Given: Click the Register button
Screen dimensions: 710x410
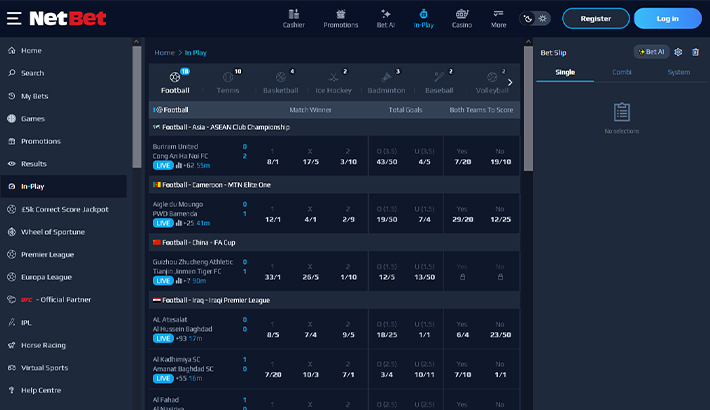Looking at the screenshot, I should tap(595, 19).
